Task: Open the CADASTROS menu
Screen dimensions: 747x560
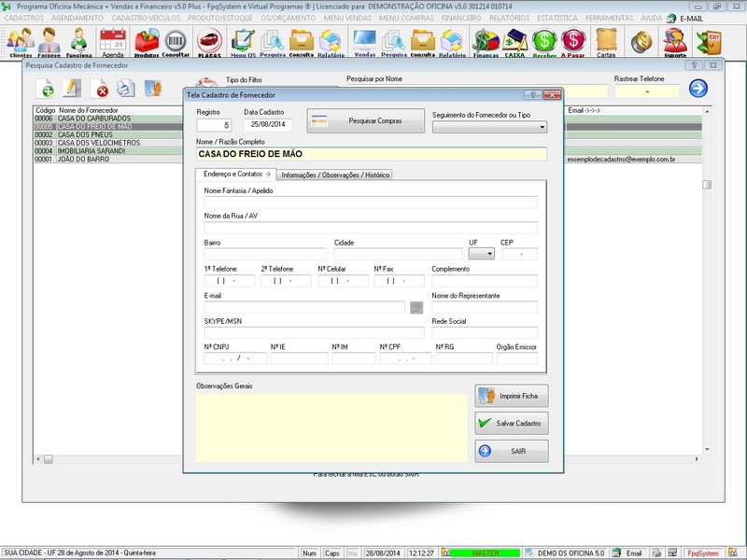Action: 24,18
